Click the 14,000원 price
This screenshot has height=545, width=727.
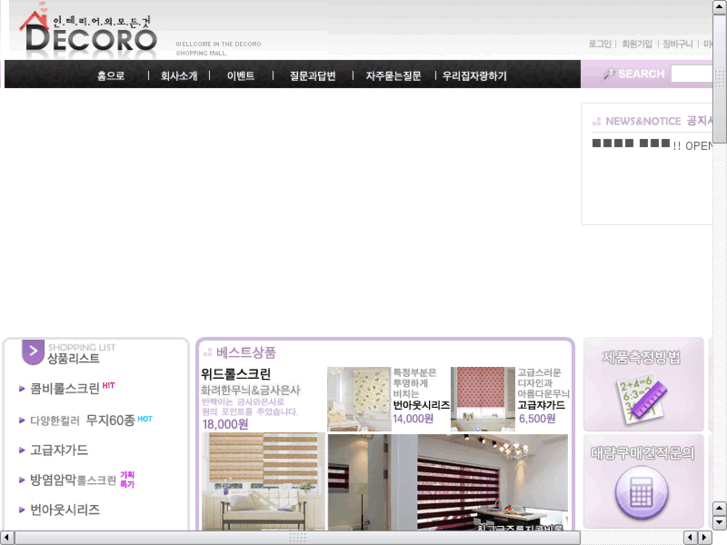(413, 419)
